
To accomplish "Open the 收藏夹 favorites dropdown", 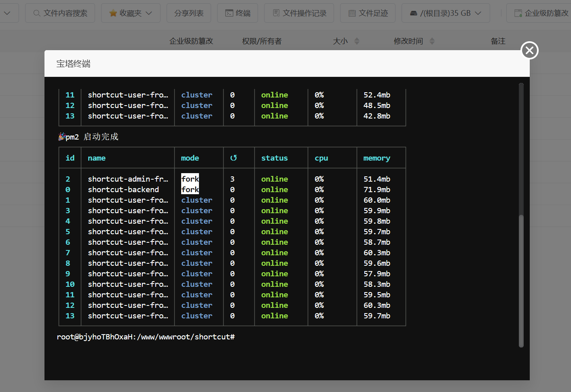I will tap(131, 13).
